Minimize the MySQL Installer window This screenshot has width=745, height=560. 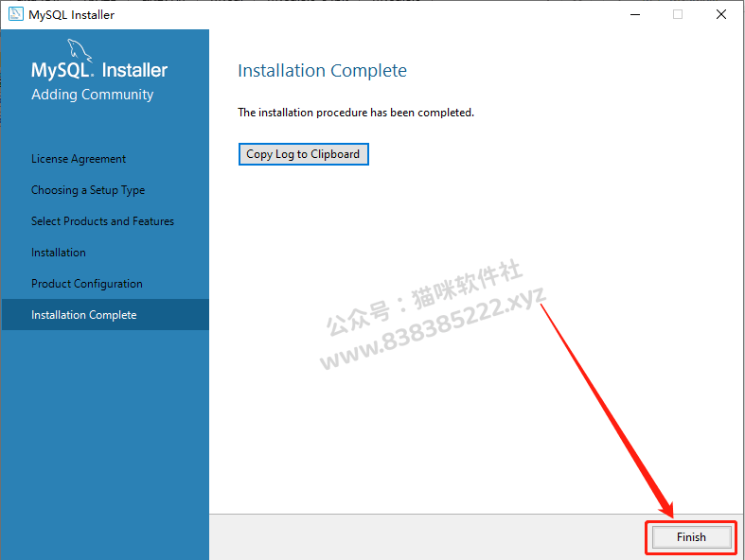(x=635, y=15)
